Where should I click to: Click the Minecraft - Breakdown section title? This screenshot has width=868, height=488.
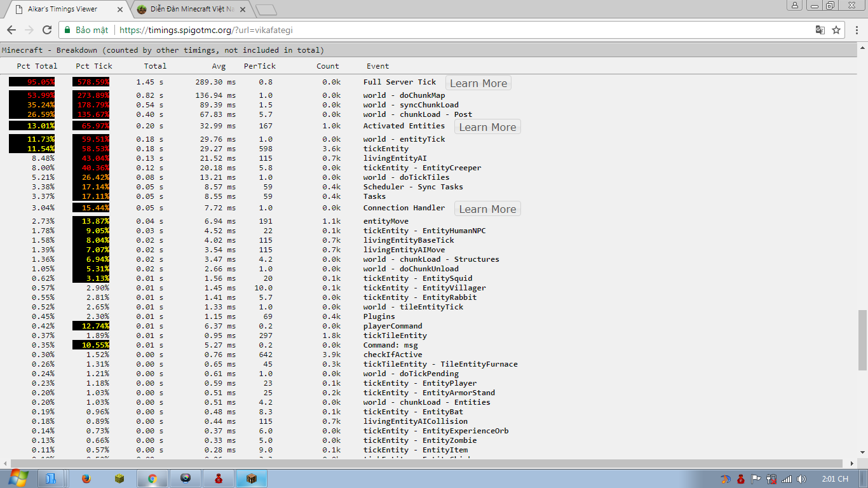tap(163, 50)
